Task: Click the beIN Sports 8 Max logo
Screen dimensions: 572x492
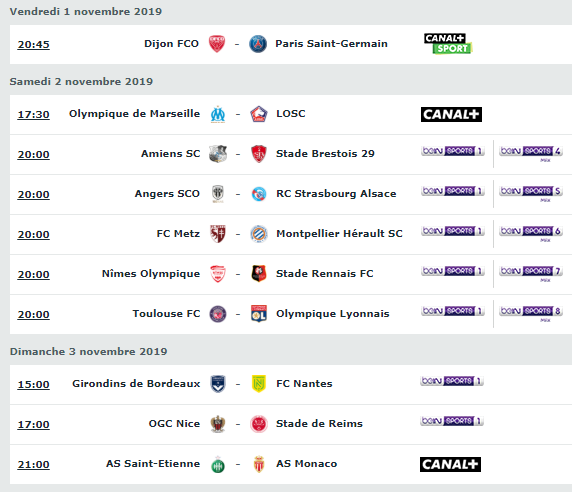Action: (531, 313)
